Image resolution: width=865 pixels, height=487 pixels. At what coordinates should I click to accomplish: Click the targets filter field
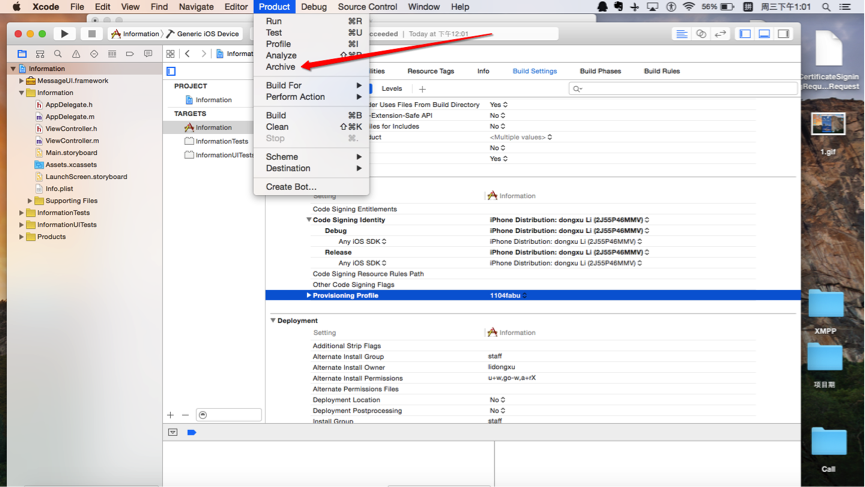228,415
